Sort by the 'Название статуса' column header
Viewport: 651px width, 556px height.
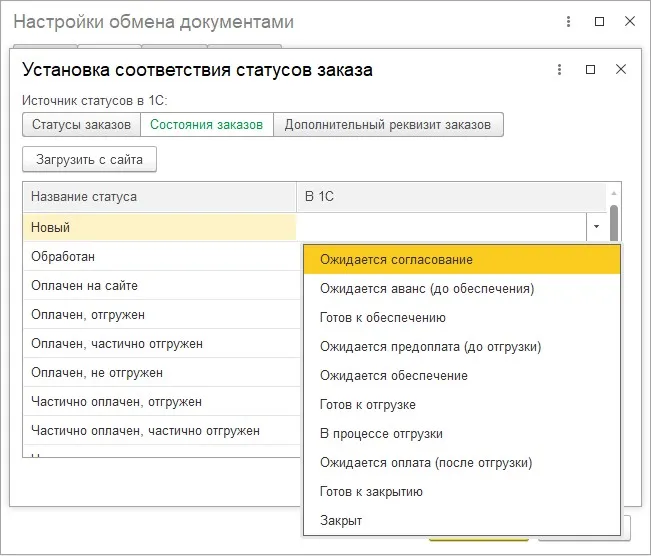84,197
